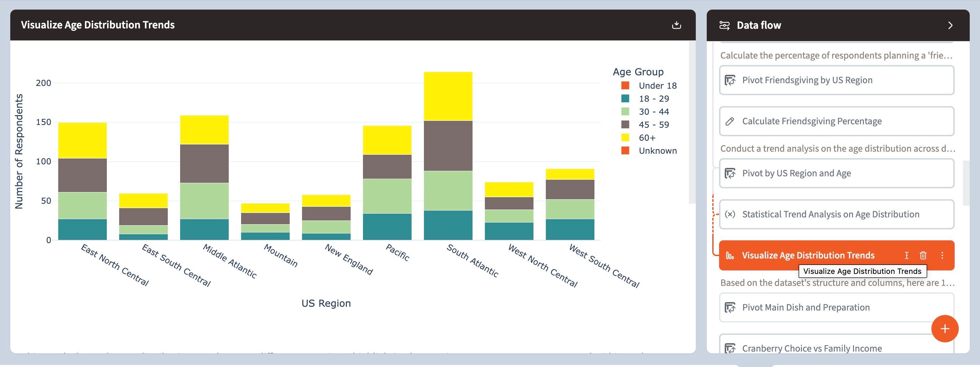The height and width of the screenshot is (367, 980).
Task: Open Statistical Trend Analysis on Age Distribution
Action: [836, 215]
